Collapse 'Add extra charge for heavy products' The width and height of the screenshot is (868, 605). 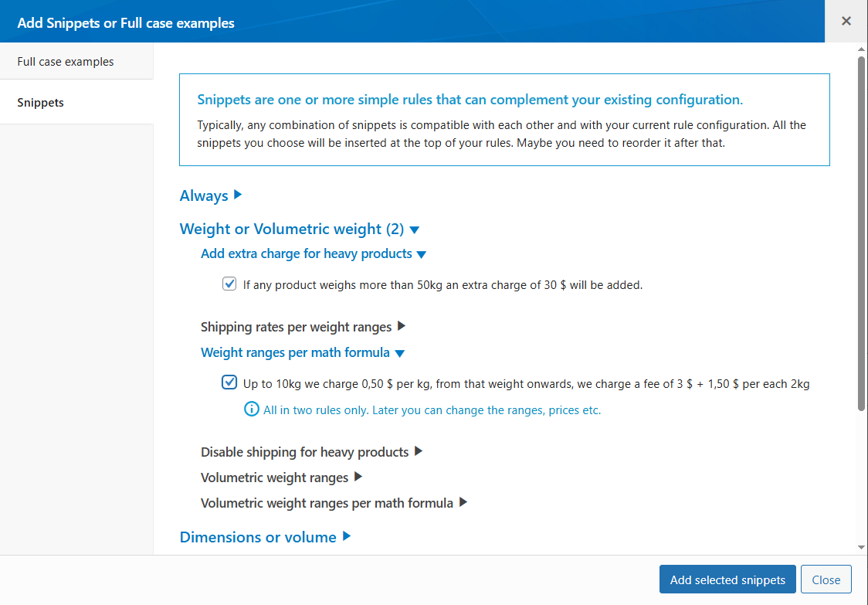pos(421,254)
